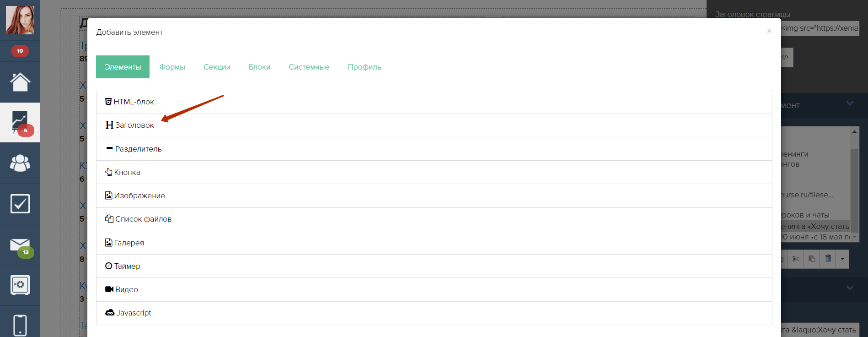The image size is (868, 337).
Task: Select the Заголовок element
Action: coord(134,125)
